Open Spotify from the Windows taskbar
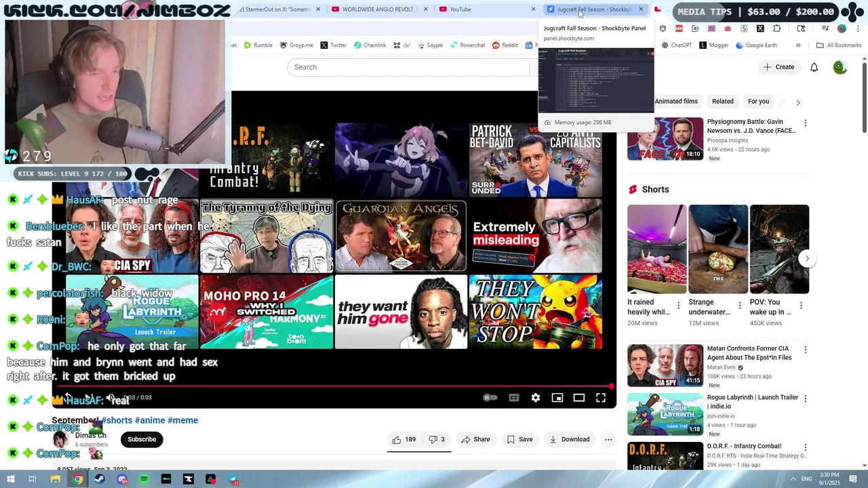The image size is (868, 488). [144, 479]
